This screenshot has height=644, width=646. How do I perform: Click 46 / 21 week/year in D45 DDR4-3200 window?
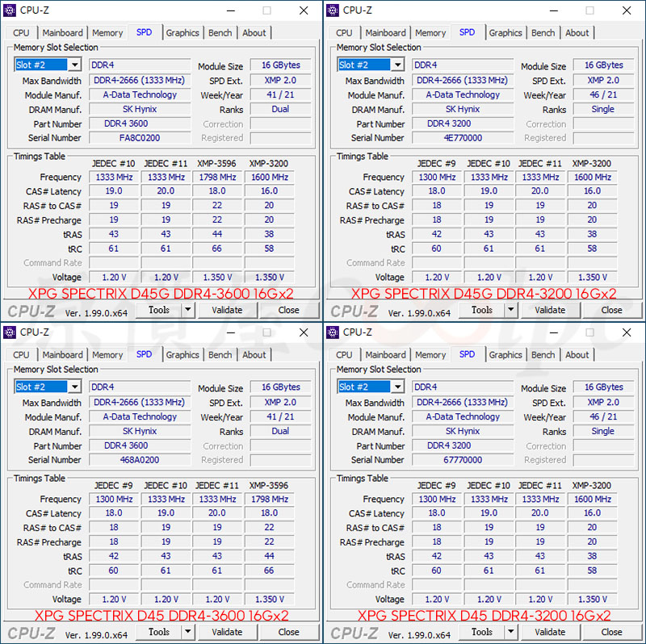(603, 416)
